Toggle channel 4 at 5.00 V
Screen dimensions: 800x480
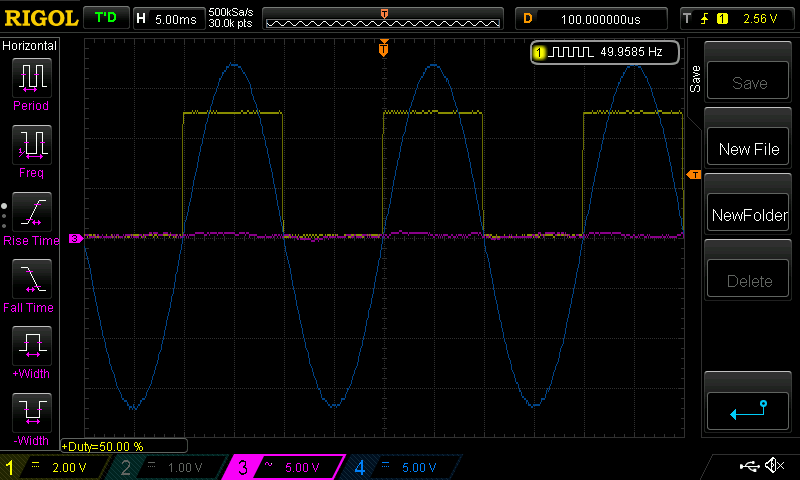click(400, 467)
